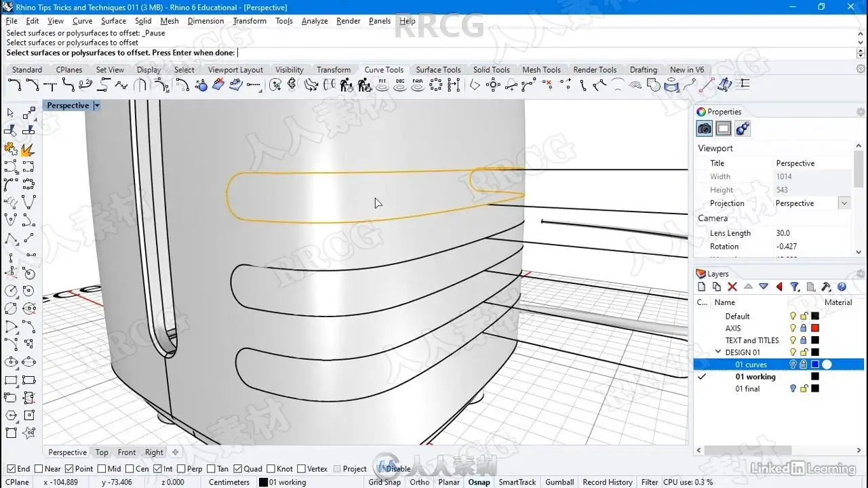The width and height of the screenshot is (868, 488).
Task: Open Layers panel help icon
Action: (842, 287)
